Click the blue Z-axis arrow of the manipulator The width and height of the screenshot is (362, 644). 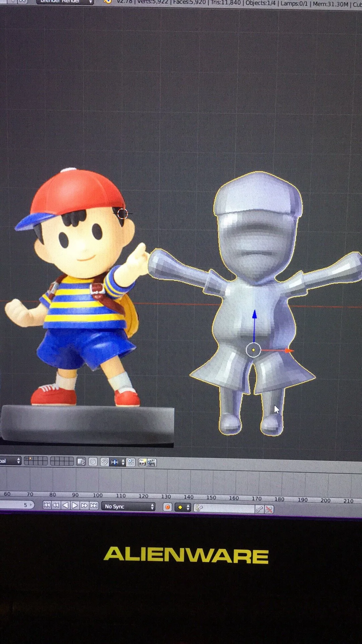254,315
